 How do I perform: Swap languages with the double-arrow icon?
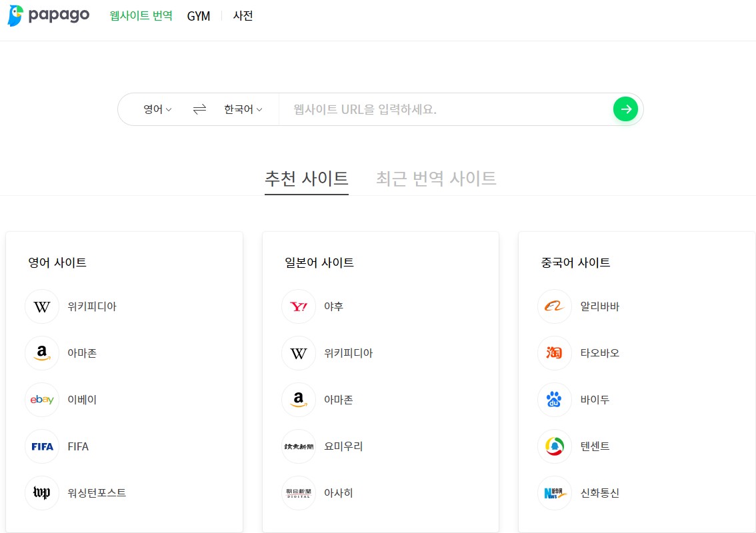point(199,109)
